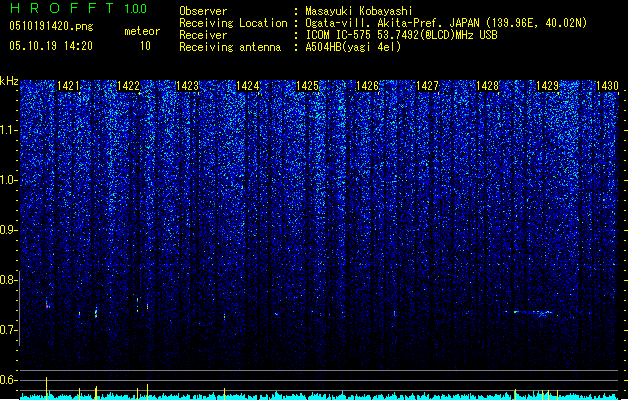The height and width of the screenshot is (400, 629).
Task: Click the observer name Masayuki Kobayashi
Action: pos(359,11)
